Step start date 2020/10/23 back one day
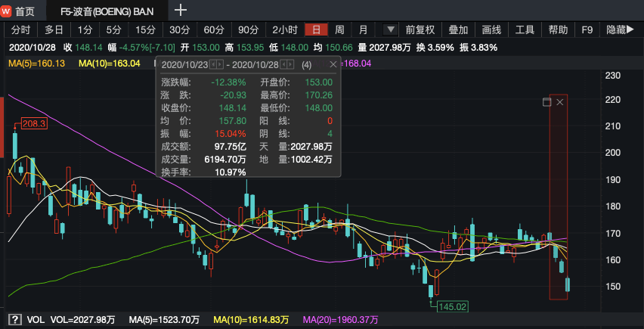 pos(212,64)
